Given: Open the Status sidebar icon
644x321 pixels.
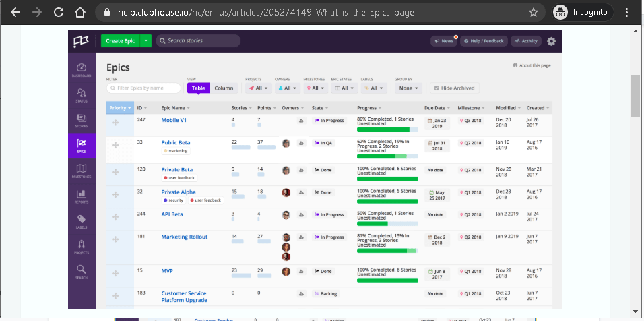Looking at the screenshot, I should tap(82, 95).
